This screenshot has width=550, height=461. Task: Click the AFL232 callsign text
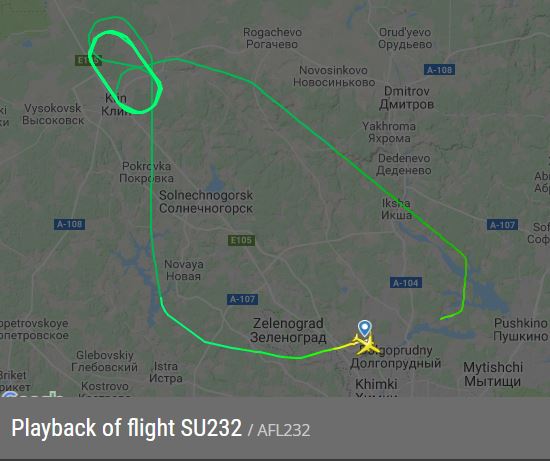(x=283, y=430)
